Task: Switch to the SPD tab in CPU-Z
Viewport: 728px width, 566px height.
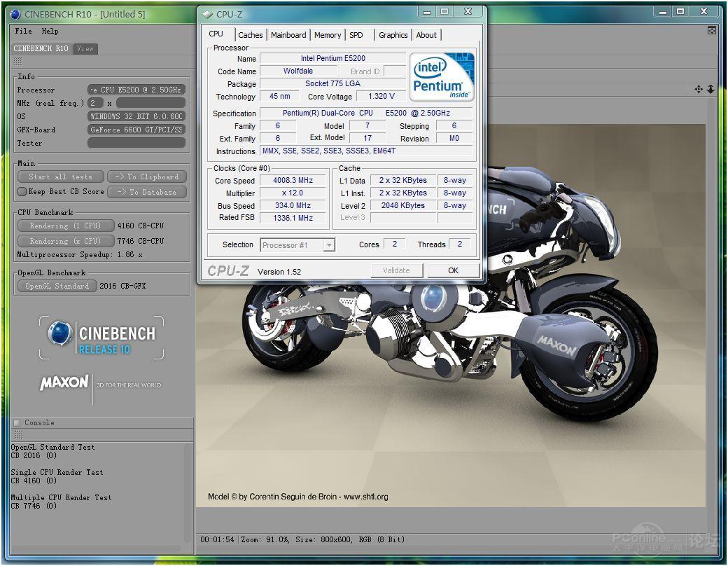Action: point(356,35)
